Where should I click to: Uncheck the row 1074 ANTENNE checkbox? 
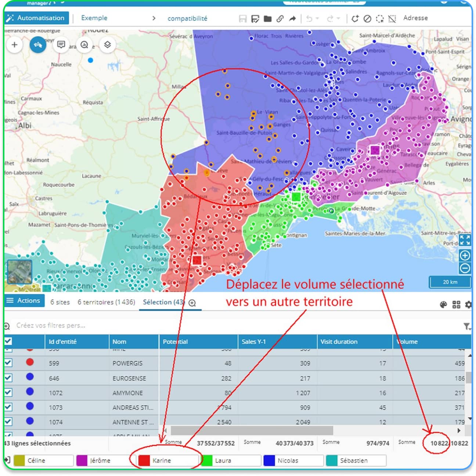[8, 422]
